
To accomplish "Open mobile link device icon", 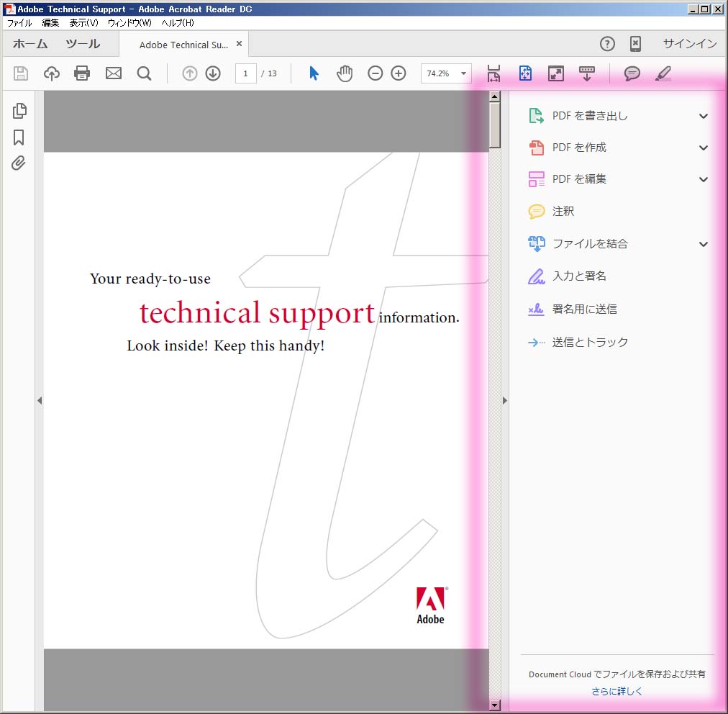I will pos(635,44).
